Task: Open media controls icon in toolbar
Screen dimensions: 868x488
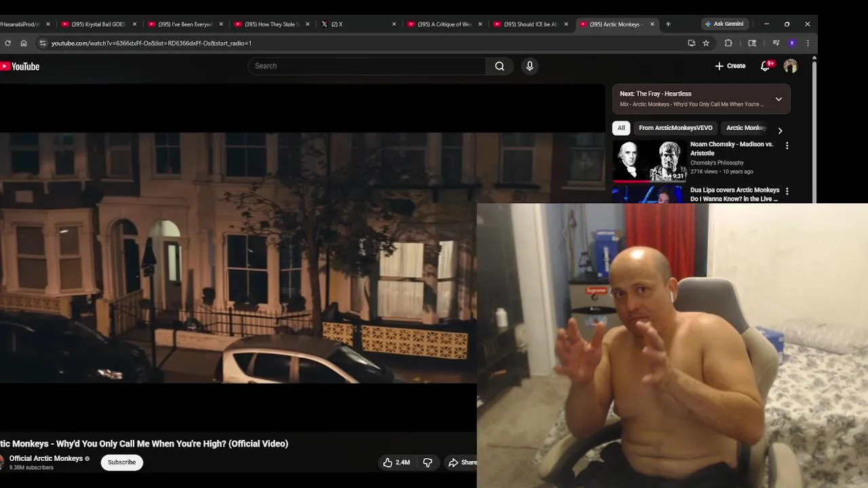Action: click(x=776, y=43)
